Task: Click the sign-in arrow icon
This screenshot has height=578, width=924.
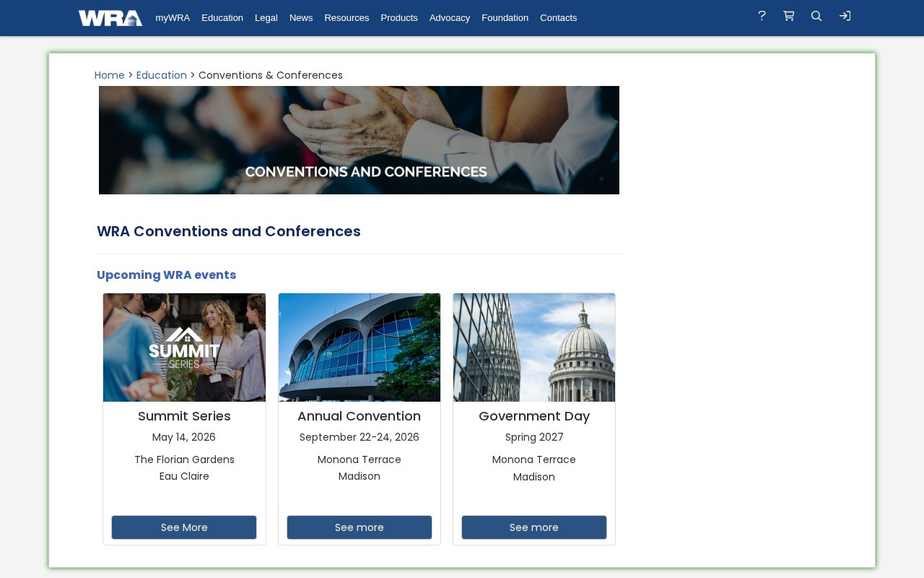Action: coord(845,16)
